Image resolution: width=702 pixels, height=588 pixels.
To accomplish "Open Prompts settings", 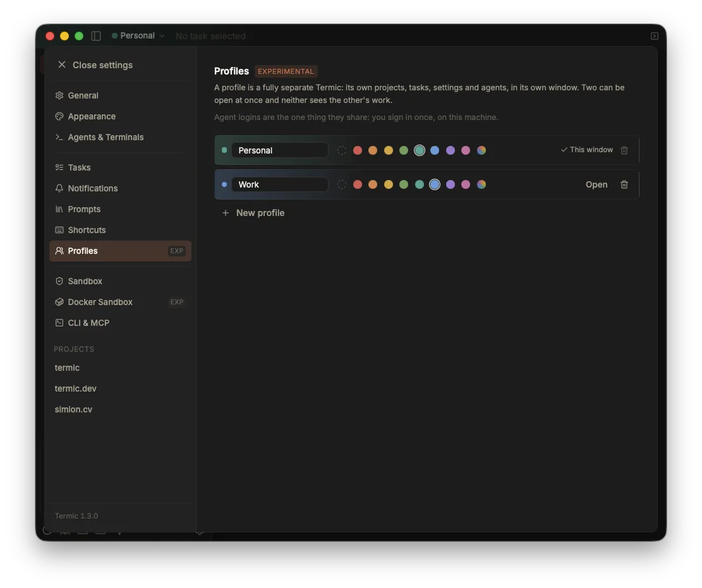I will pos(121,209).
